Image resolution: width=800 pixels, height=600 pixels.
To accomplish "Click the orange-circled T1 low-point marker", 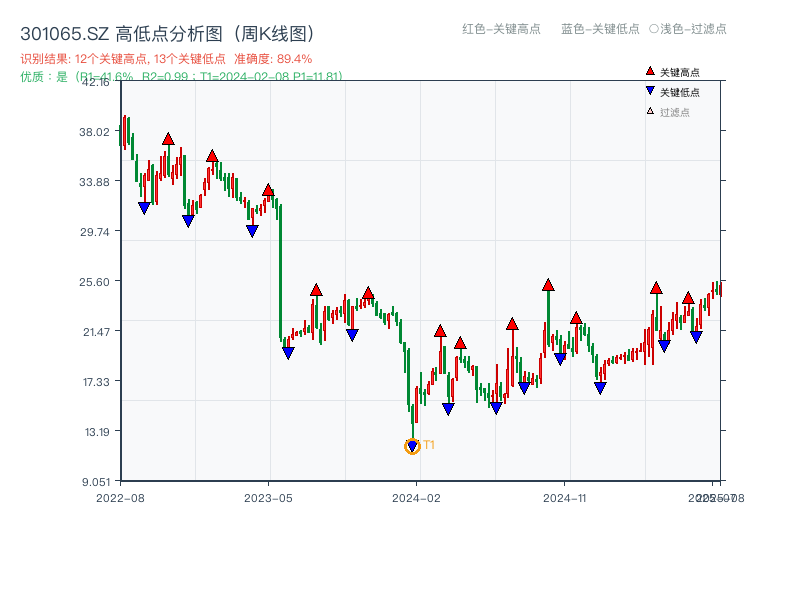I will tap(412, 446).
